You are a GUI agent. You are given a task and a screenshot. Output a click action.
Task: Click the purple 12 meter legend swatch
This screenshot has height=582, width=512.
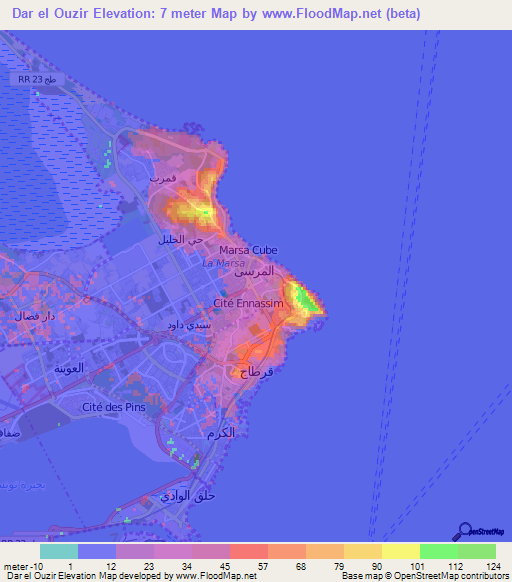[135, 552]
